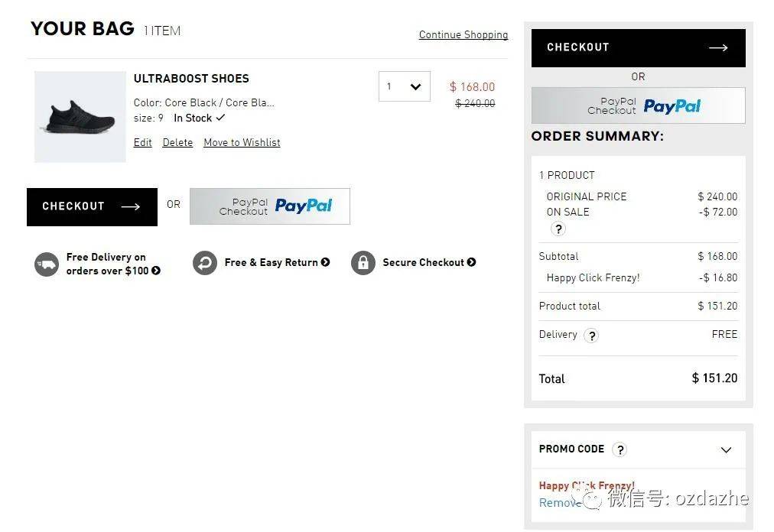The image size is (774, 532).
Task: Open the Promo Code help question mark
Action: 620,449
